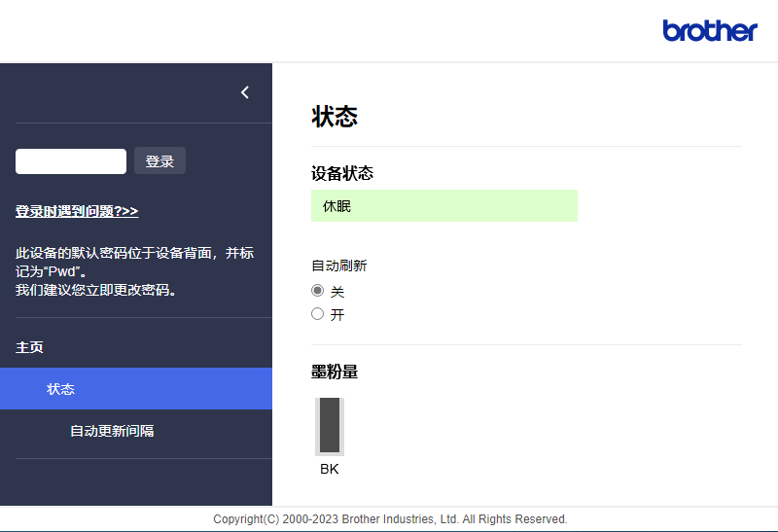
Task: Select the 关 auto-refresh radio button
Action: click(x=317, y=291)
